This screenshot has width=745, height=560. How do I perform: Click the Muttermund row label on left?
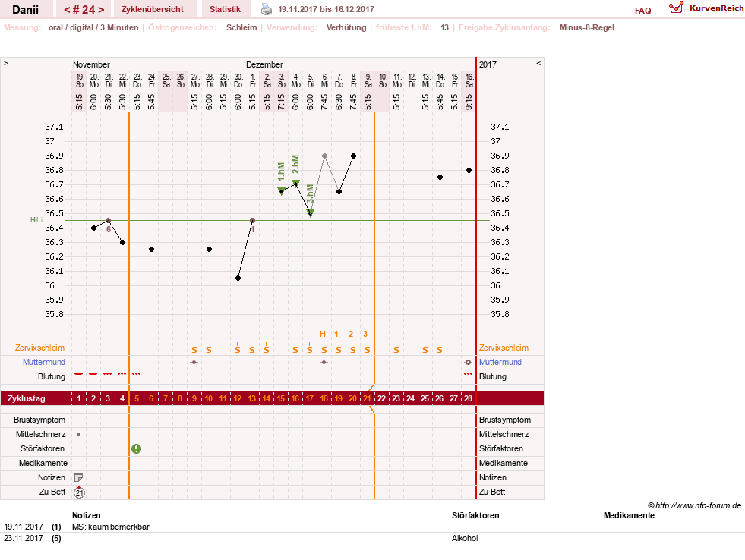(44, 362)
